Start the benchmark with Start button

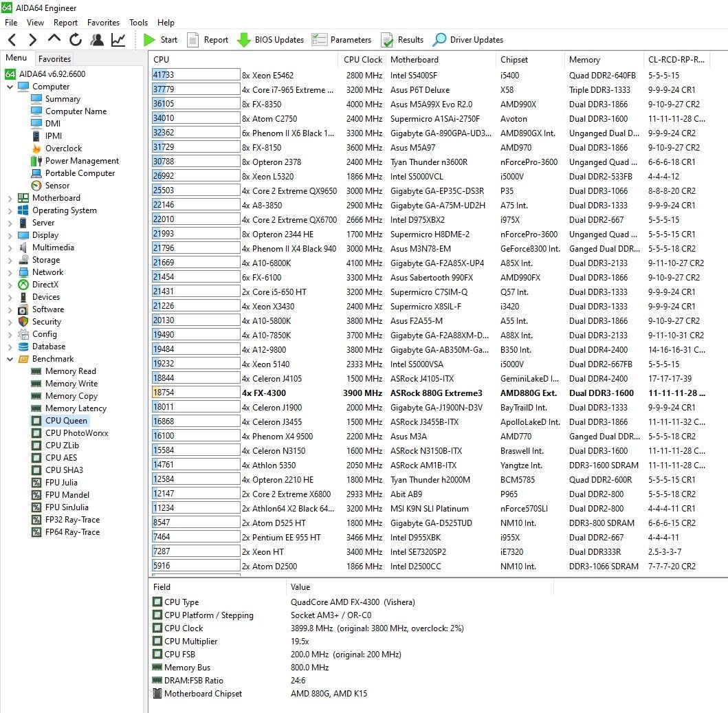tap(161, 40)
